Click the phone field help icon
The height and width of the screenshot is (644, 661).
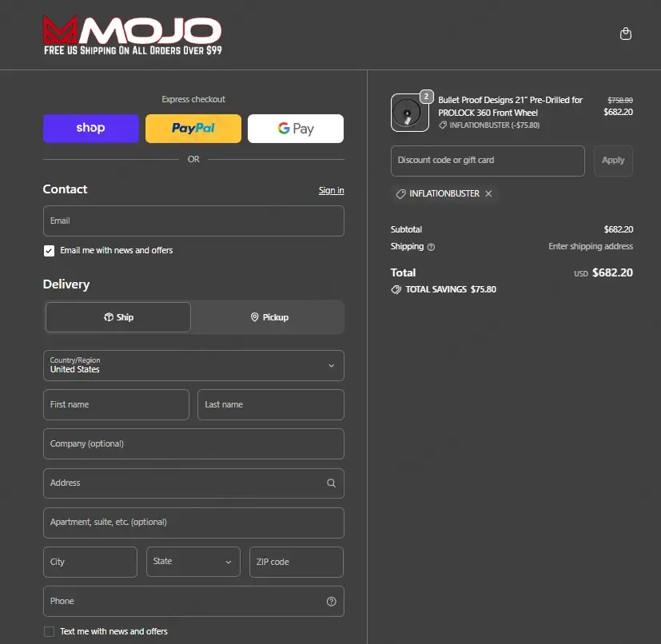pos(332,602)
